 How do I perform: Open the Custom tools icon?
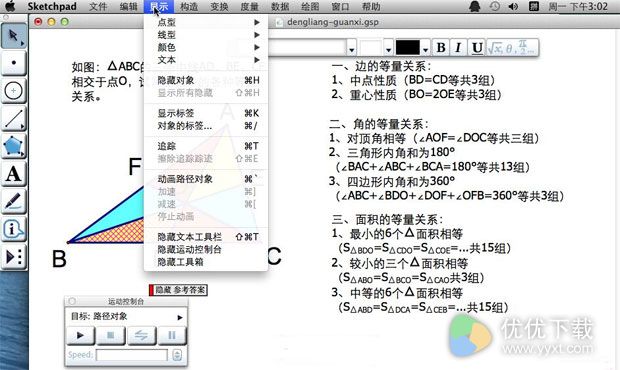pyautogui.click(x=14, y=257)
